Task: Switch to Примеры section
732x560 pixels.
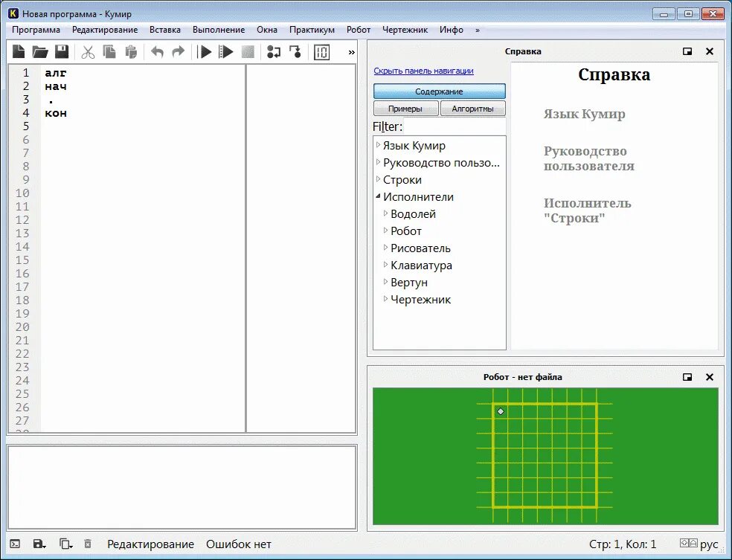Action: coord(405,109)
